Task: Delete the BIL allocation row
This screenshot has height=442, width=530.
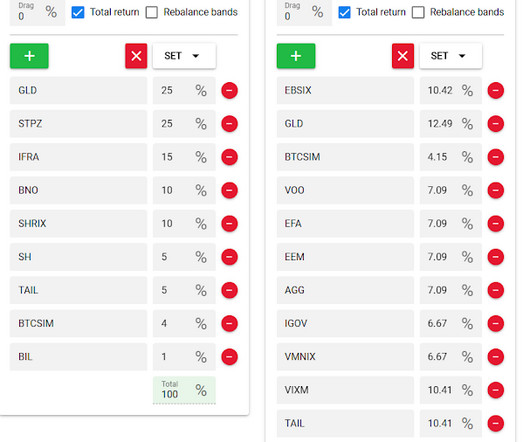Action: point(229,357)
